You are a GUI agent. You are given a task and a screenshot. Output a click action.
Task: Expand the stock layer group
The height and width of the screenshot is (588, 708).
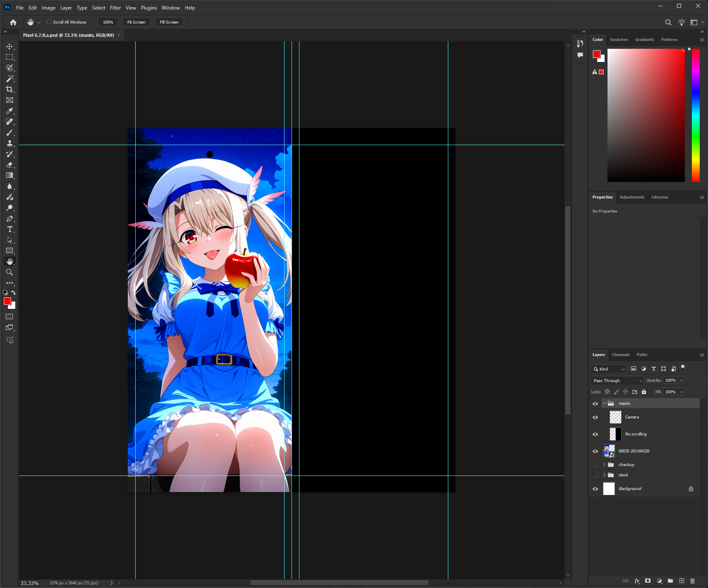[x=604, y=475]
